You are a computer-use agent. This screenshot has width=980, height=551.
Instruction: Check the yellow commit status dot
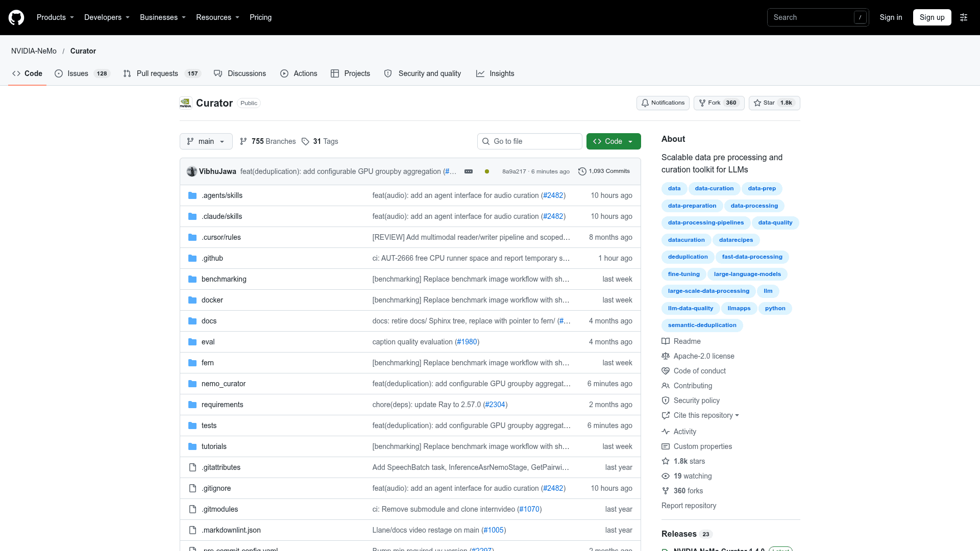(487, 171)
